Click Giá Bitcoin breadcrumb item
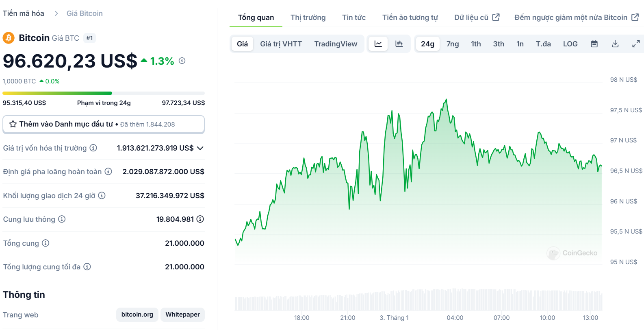The image size is (644, 330). click(x=85, y=13)
